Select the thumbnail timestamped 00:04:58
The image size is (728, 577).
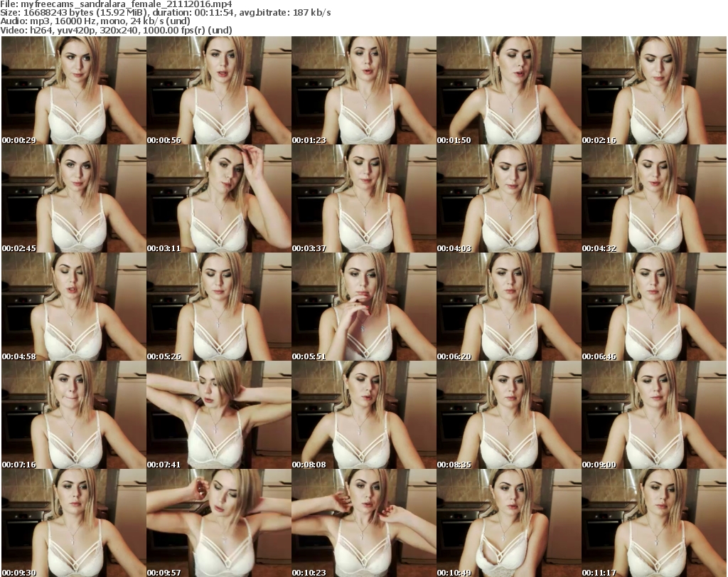click(74, 307)
